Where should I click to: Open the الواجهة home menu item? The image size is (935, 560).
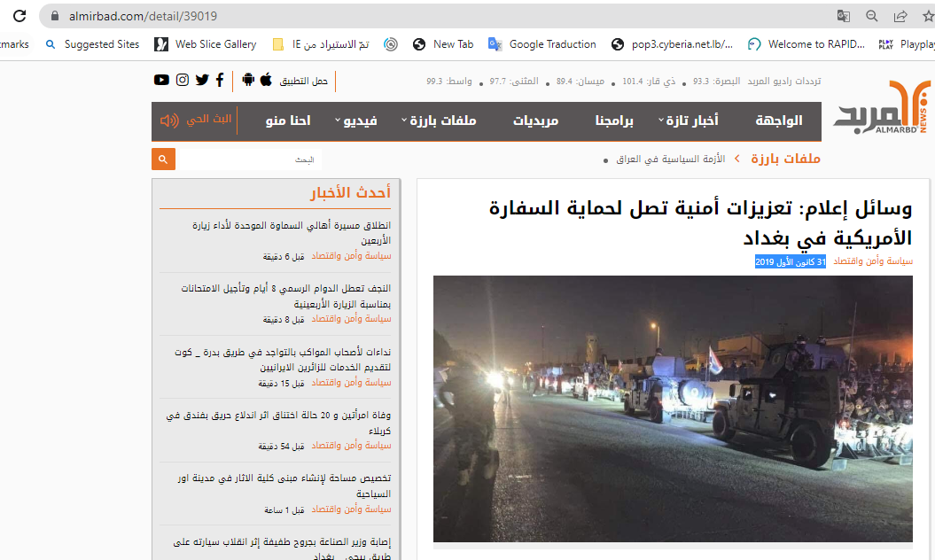point(778,121)
